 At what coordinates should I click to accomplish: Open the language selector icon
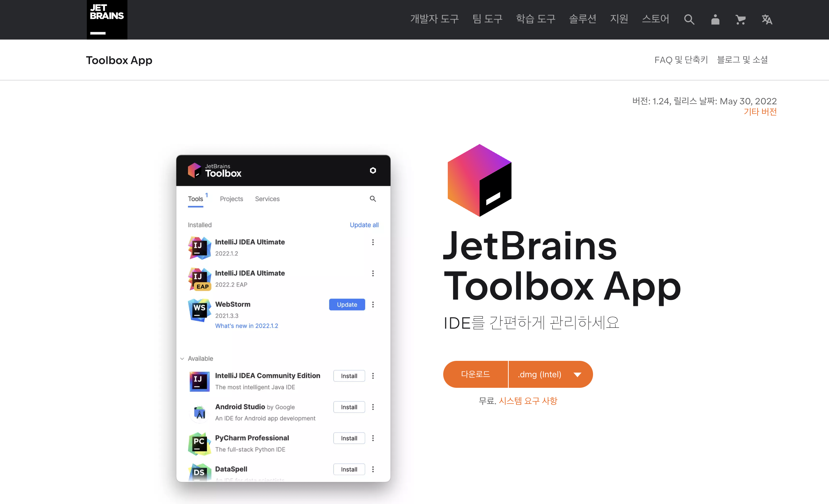coord(767,20)
